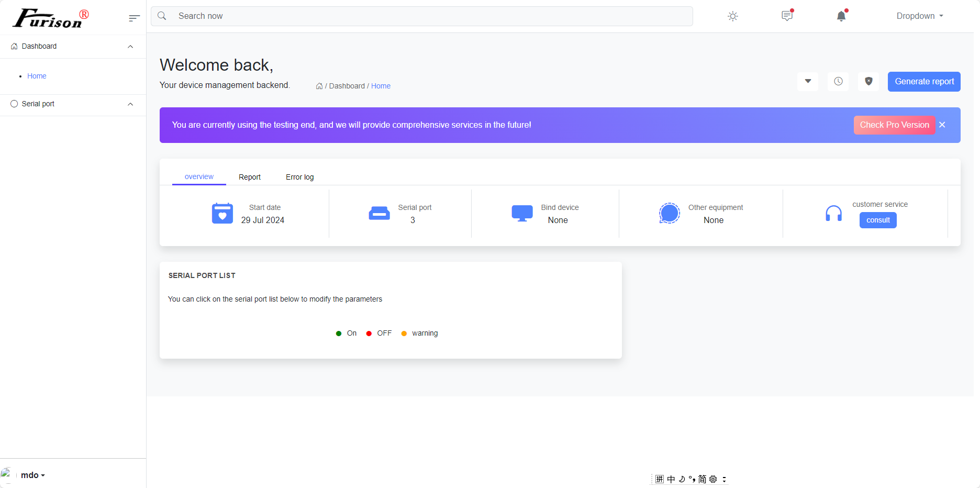The width and height of the screenshot is (980, 488).
Task: Switch IME language with 中 icon
Action: pyautogui.click(x=671, y=479)
